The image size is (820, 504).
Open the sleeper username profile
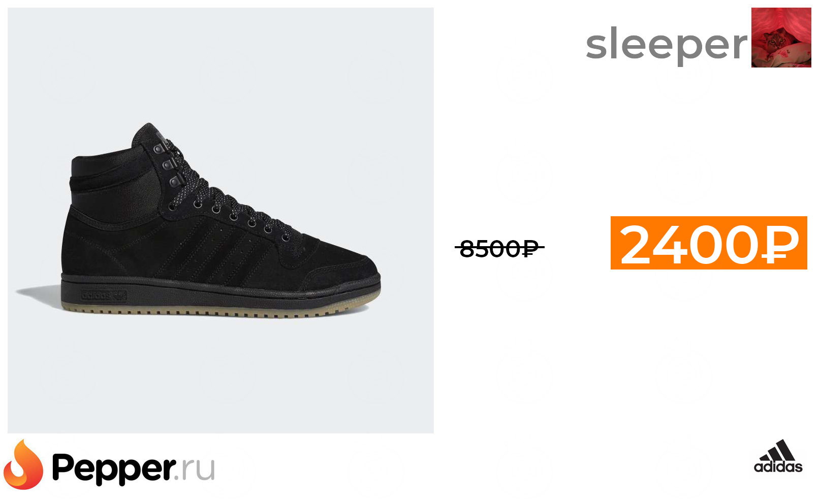click(666, 44)
